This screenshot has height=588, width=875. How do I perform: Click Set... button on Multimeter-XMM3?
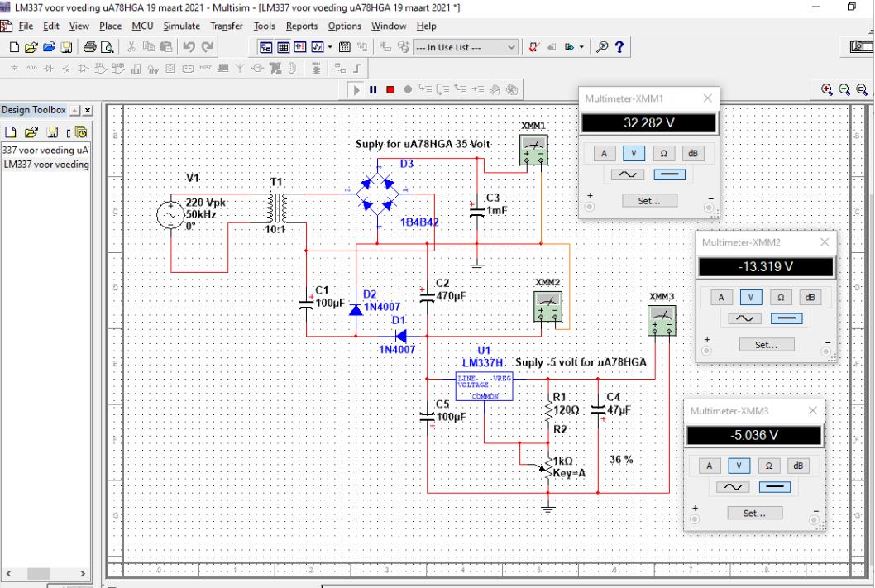click(x=754, y=514)
